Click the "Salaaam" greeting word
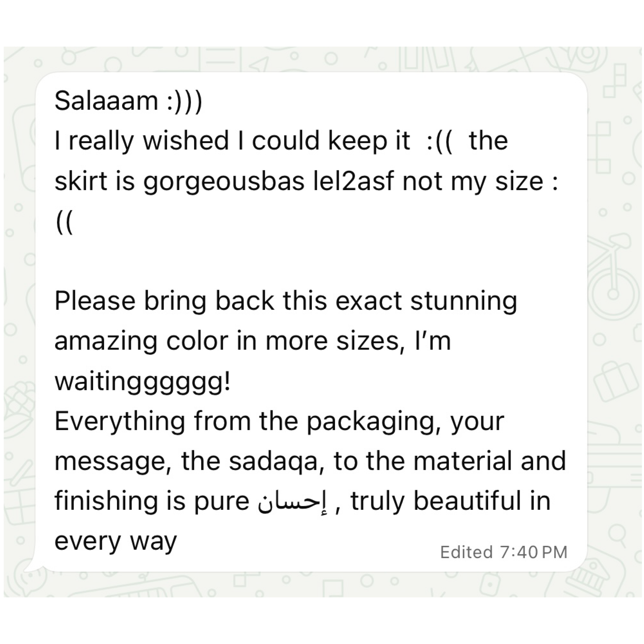 click(106, 101)
